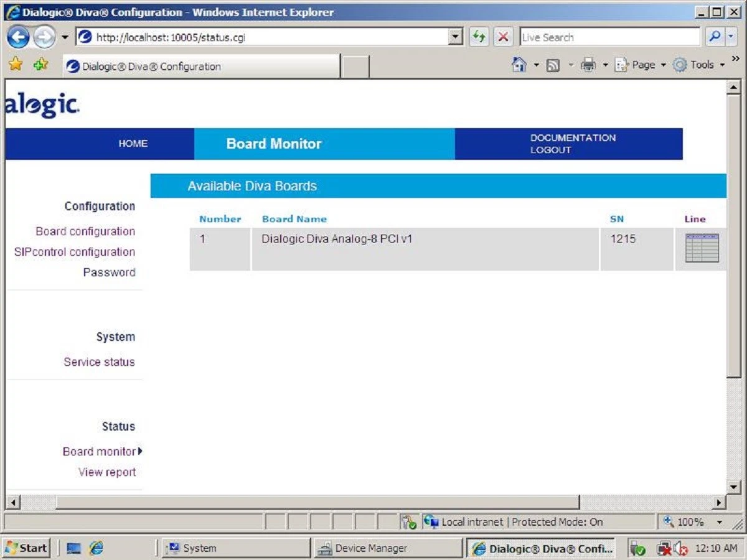Screen dimensions: 747x560
Task: Open SIPcontrol configuration link
Action: click(x=75, y=252)
